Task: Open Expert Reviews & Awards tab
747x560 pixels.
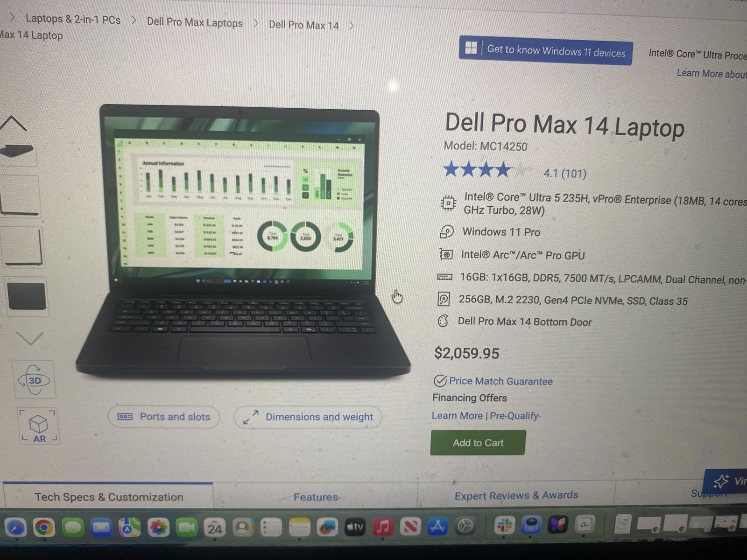Action: click(516, 495)
